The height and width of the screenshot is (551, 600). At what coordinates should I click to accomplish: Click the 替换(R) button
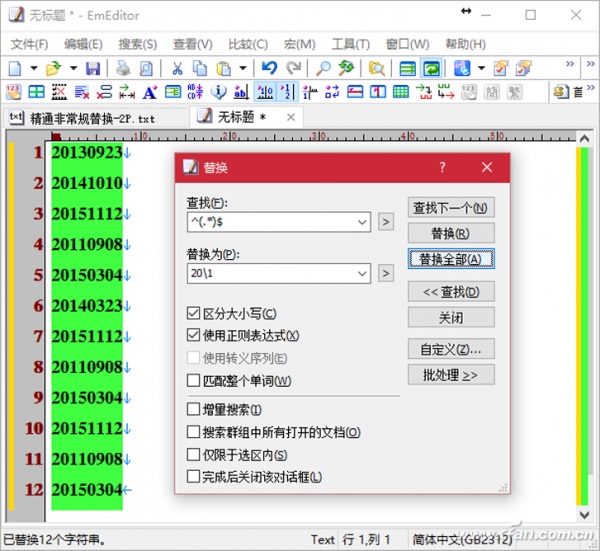(451, 233)
